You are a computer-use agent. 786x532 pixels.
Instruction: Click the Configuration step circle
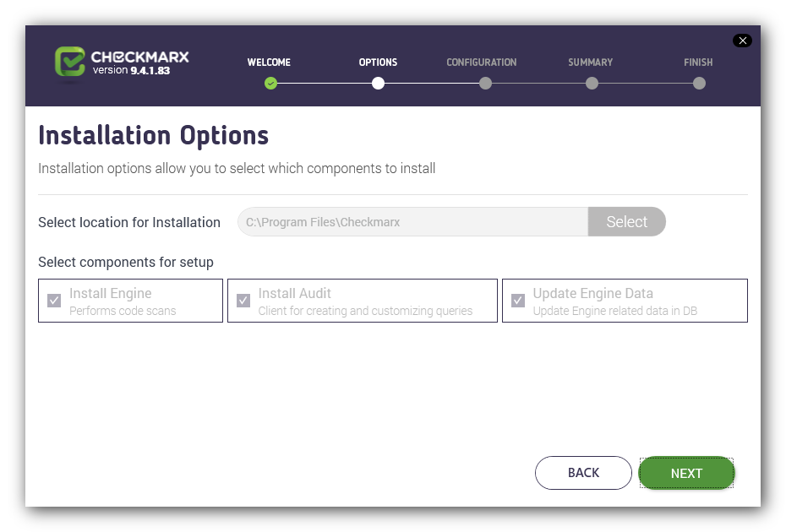485,83
